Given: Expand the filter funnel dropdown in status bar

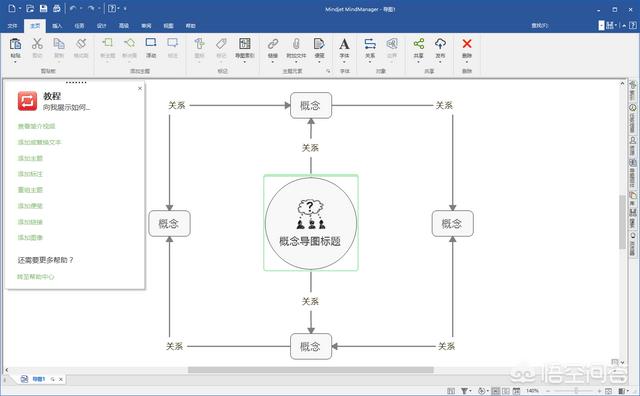Looking at the screenshot, I should click(466, 391).
